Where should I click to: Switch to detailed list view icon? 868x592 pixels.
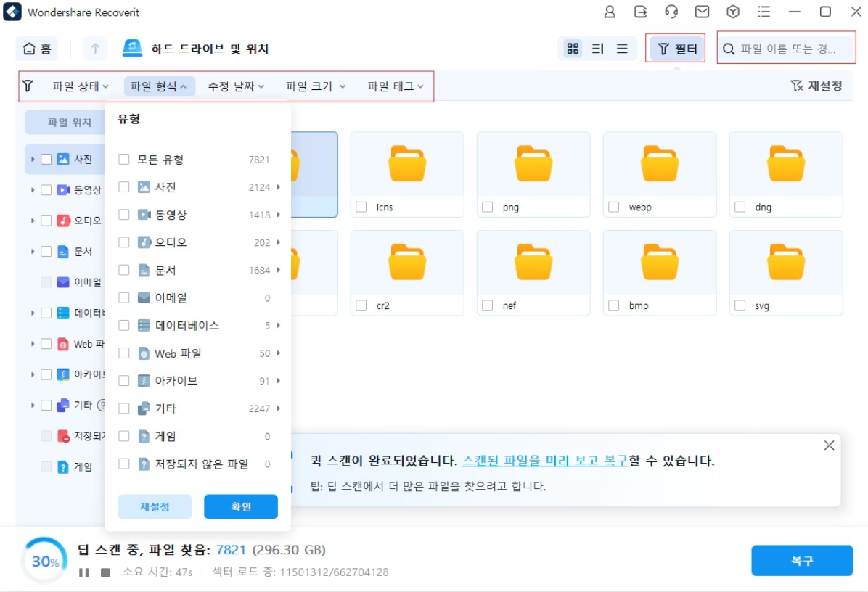coord(597,49)
